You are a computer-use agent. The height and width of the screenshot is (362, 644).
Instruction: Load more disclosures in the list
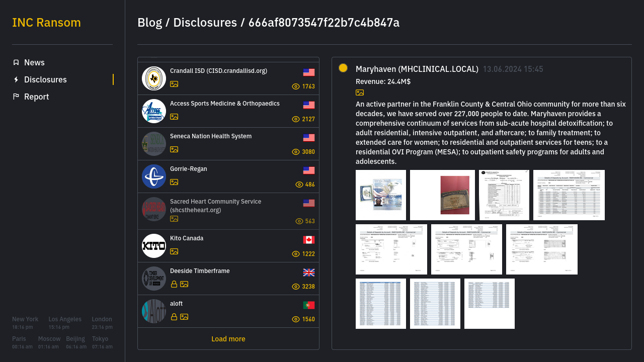pyautogui.click(x=228, y=339)
